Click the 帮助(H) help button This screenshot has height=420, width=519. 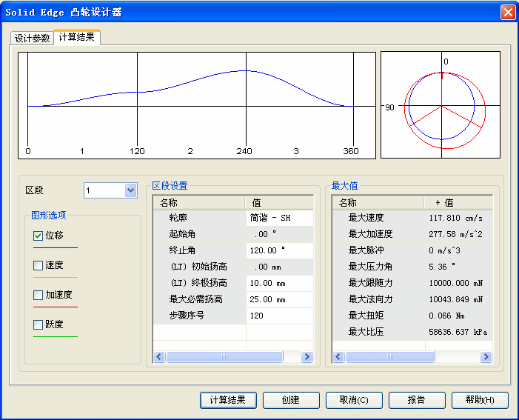coord(480,400)
